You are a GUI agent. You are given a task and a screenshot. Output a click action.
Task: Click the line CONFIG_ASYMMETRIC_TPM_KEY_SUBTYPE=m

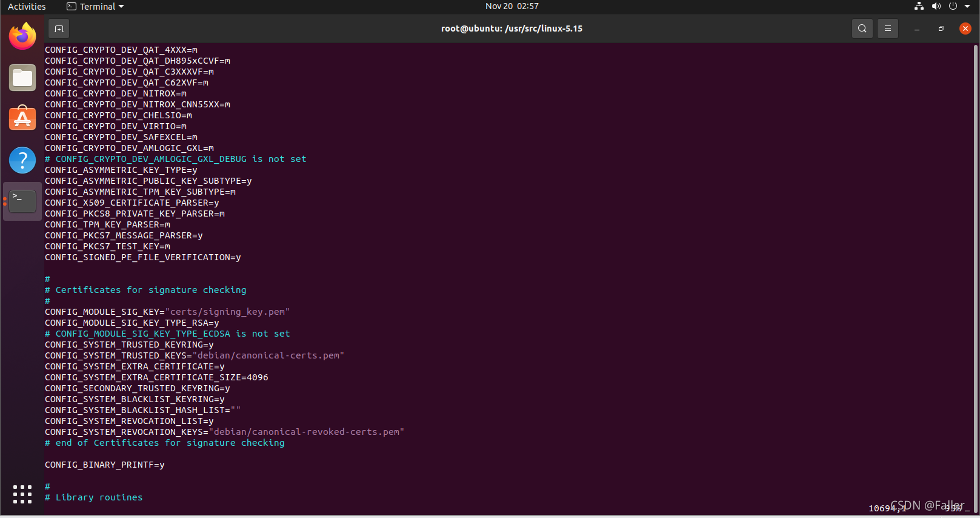tap(140, 192)
